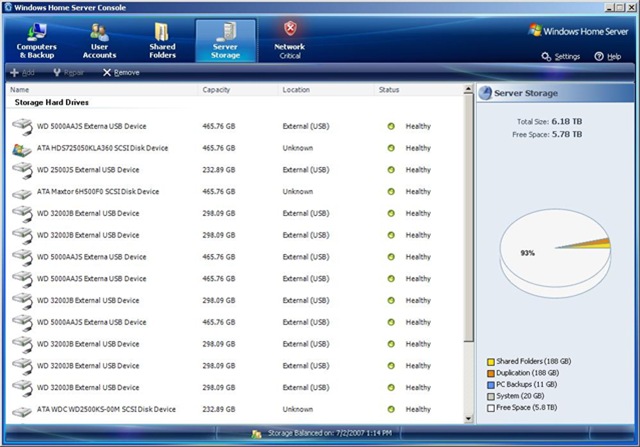The height and width of the screenshot is (447, 640).
Task: Click the User Accounts people icon
Action: [99, 32]
